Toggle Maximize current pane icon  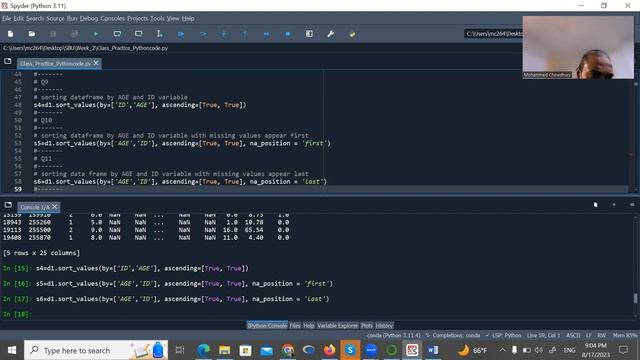point(309,34)
